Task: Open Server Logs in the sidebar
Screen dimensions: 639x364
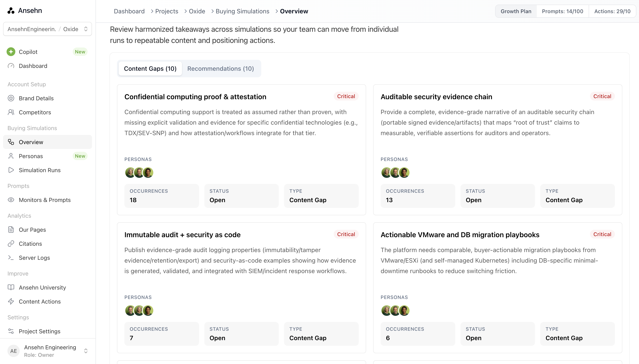Action: 48,258
